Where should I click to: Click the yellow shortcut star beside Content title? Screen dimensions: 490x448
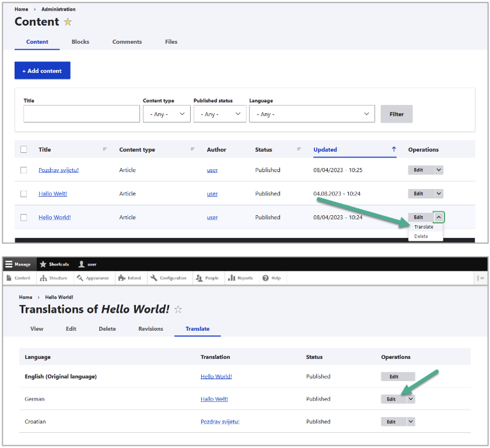68,22
